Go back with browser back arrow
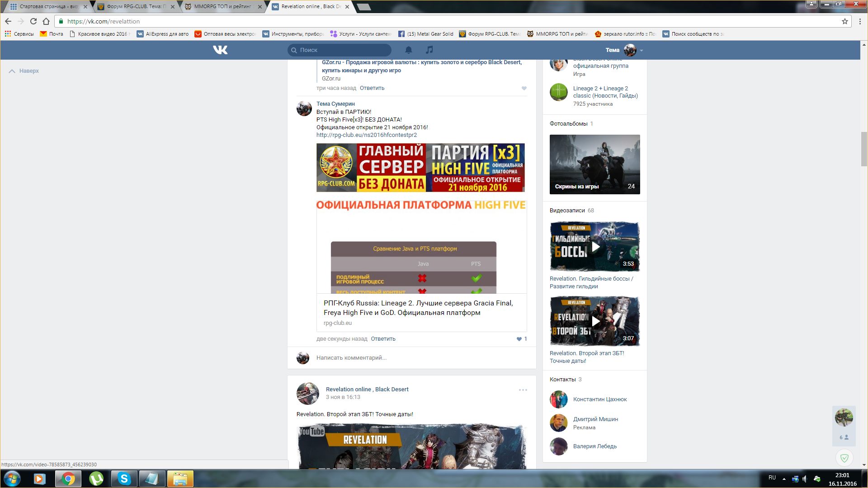Viewport: 868px width, 488px height. point(8,21)
